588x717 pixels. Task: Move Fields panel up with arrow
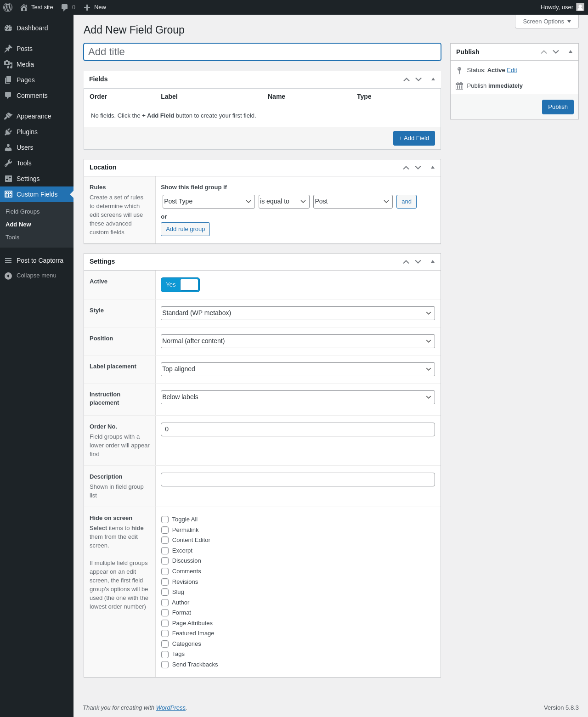pos(407,79)
